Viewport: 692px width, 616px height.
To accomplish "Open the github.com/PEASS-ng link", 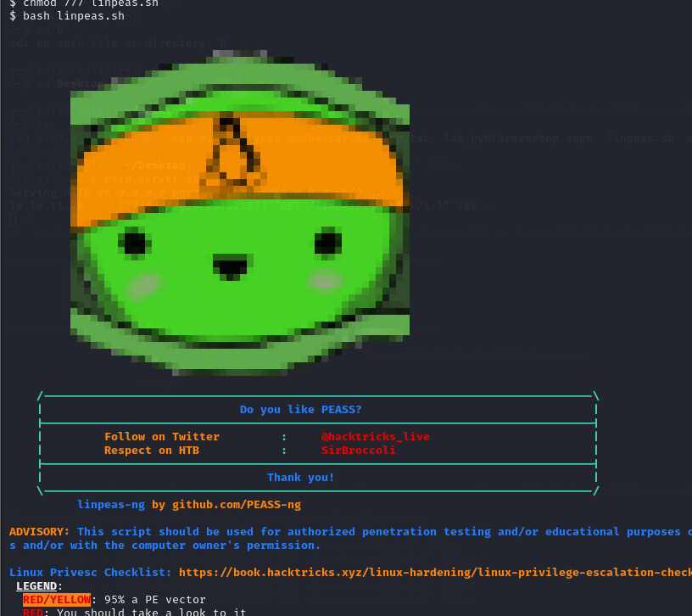I will (237, 505).
